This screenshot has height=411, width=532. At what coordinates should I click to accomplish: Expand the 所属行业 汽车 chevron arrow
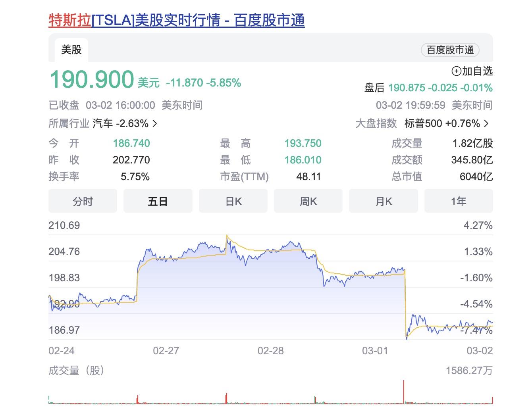click(x=155, y=124)
